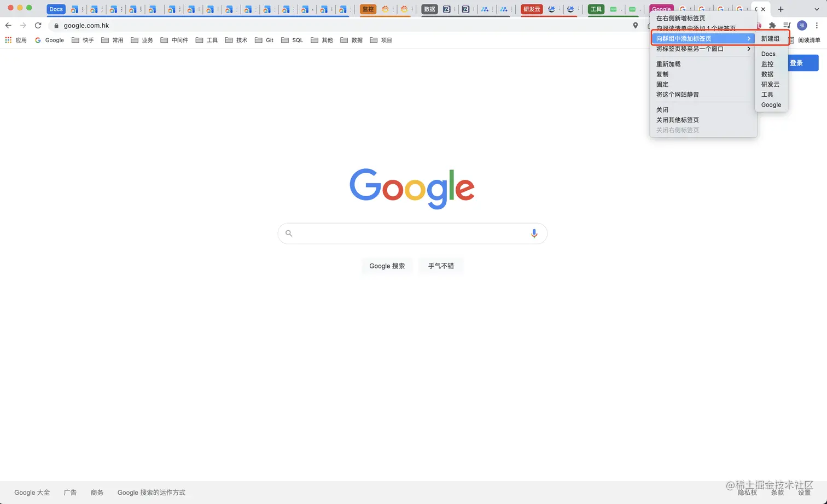The width and height of the screenshot is (827, 504).
Task: Collapse the green 工具 tab group label
Action: tap(596, 9)
